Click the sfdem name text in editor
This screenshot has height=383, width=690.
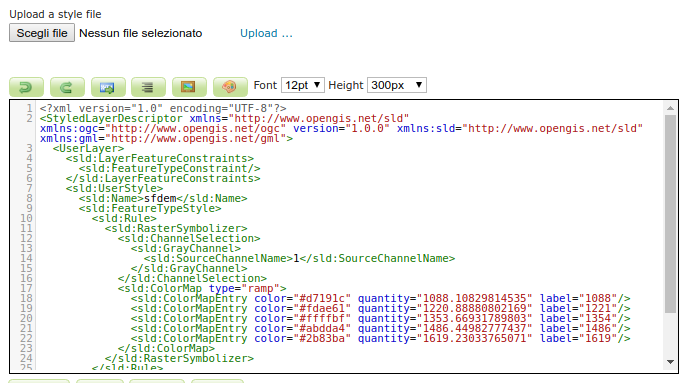pyautogui.click(x=160, y=199)
